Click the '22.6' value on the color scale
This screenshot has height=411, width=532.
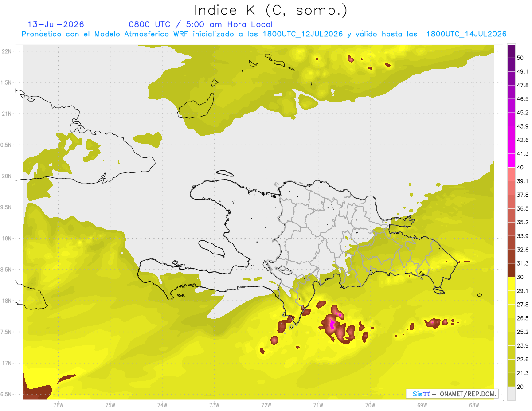tap(522, 360)
